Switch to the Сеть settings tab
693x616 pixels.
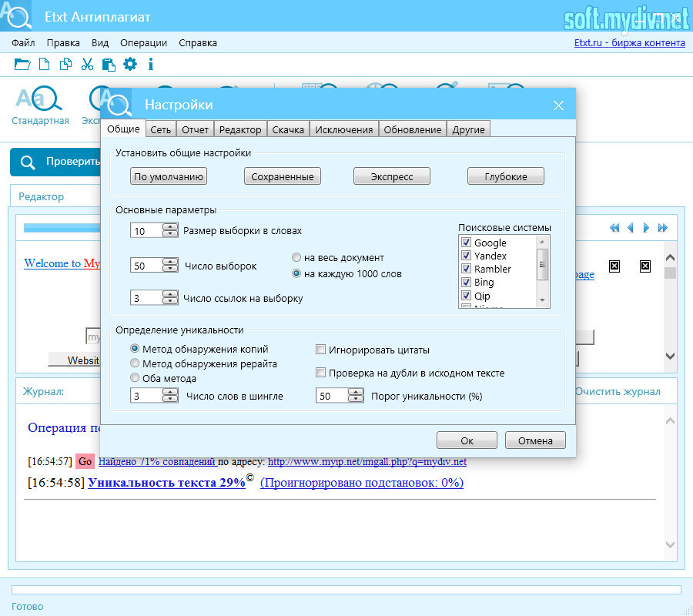tap(161, 129)
